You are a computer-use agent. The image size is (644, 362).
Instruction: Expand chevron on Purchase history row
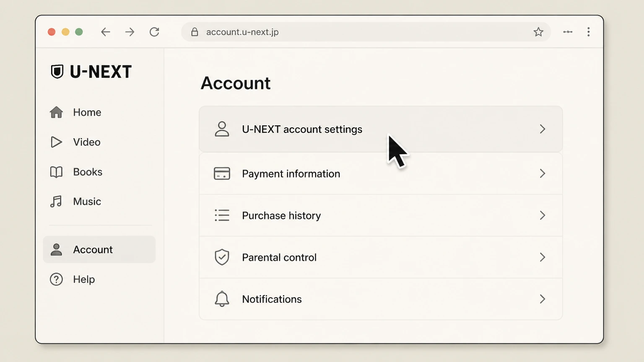tap(543, 215)
